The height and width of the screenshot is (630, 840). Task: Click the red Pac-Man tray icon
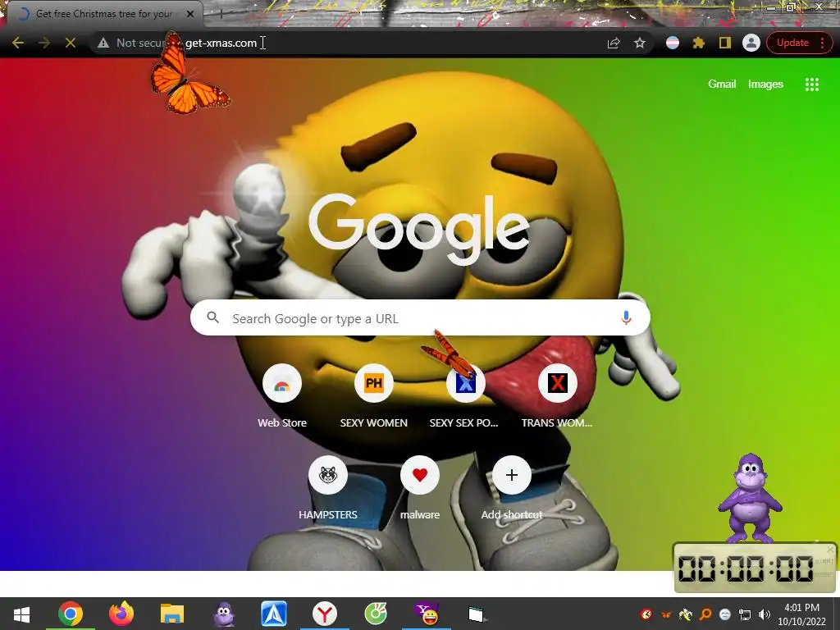(x=646, y=614)
